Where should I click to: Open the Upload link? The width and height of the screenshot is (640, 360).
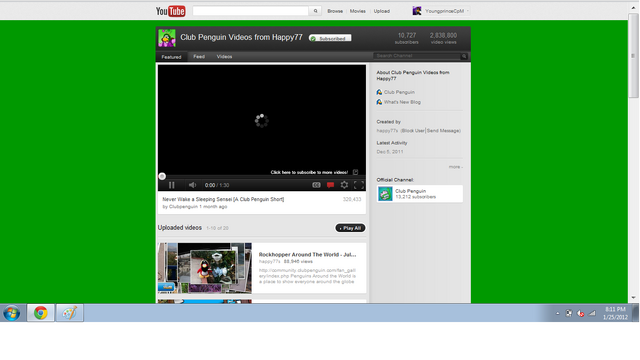pos(382,11)
